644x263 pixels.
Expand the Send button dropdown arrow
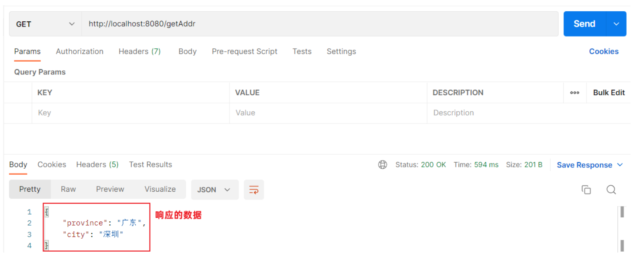[616, 24]
